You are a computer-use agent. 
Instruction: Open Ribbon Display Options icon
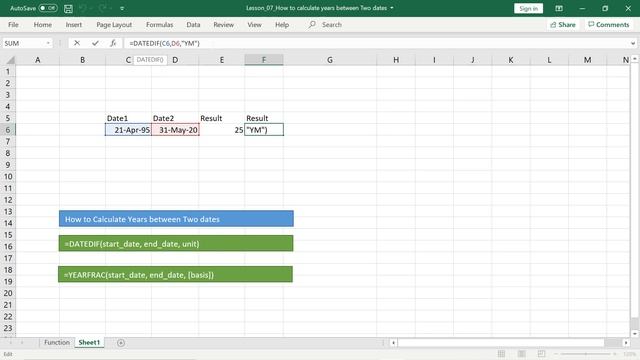[x=559, y=8]
